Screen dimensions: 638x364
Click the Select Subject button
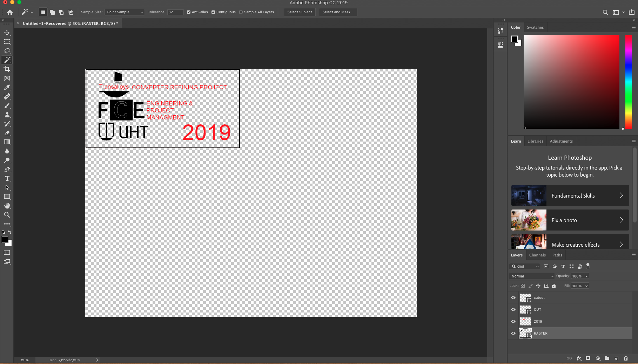(x=300, y=12)
